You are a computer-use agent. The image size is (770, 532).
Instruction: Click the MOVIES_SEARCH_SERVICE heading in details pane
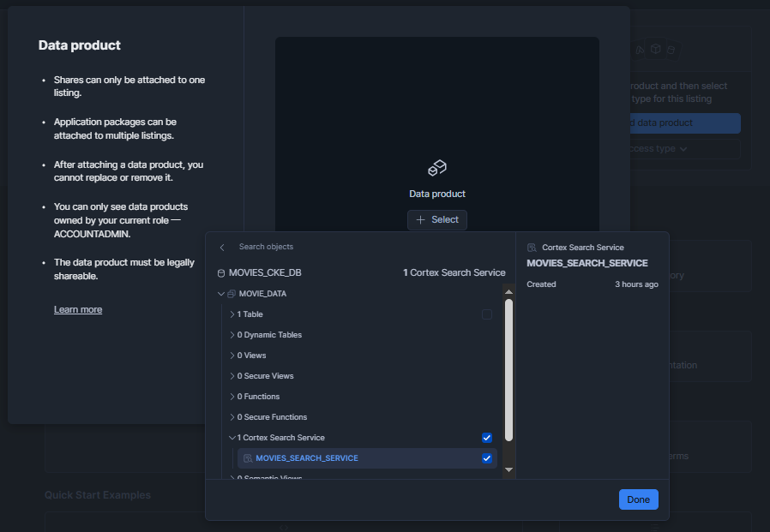point(587,264)
